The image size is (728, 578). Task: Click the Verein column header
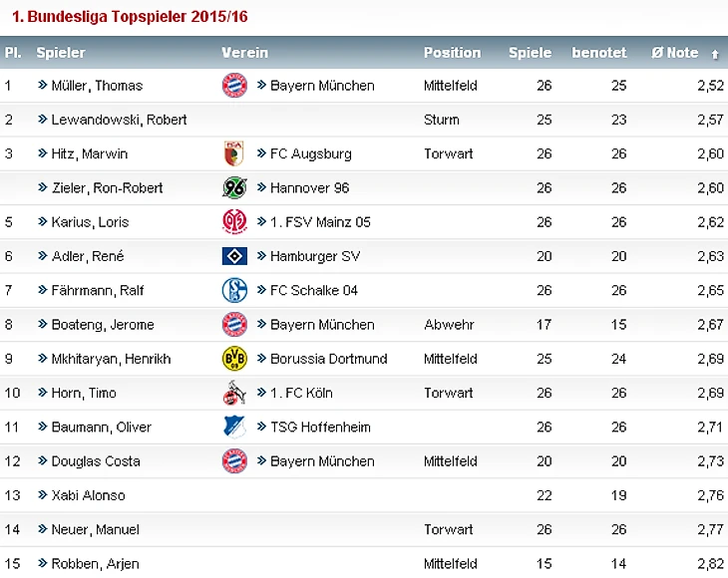point(244,53)
